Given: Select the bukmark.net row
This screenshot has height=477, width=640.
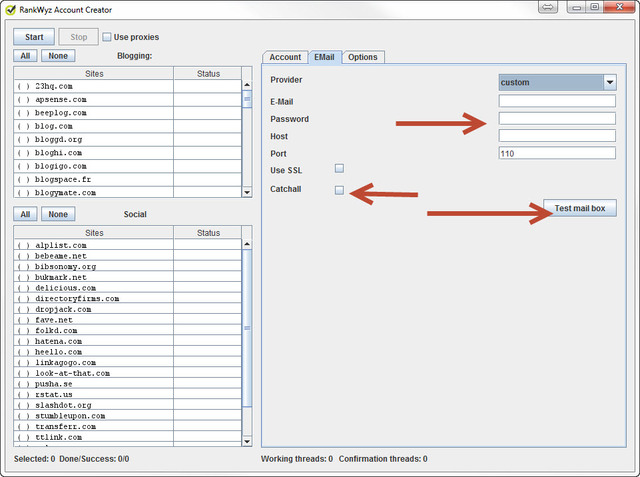Looking at the screenshot, I should click(128, 277).
